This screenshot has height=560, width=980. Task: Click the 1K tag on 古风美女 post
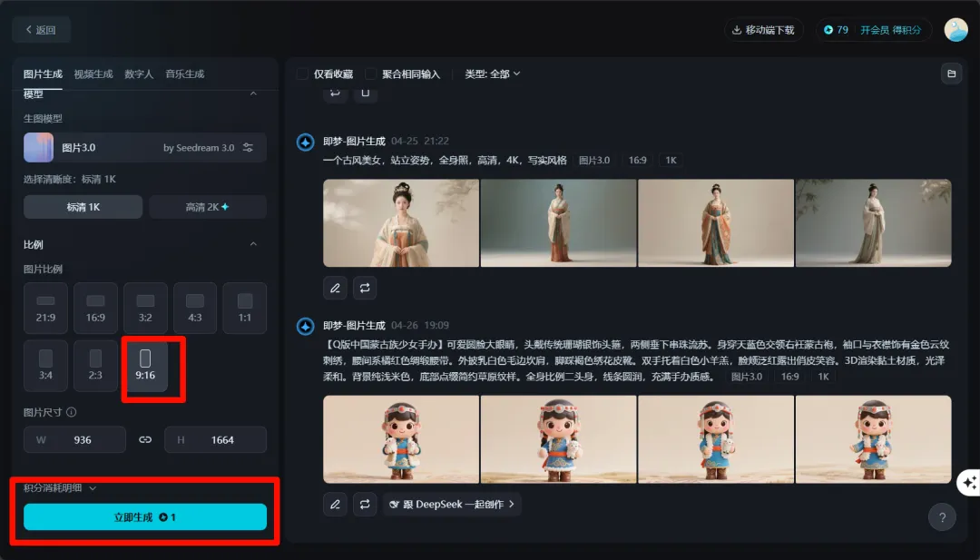(671, 161)
